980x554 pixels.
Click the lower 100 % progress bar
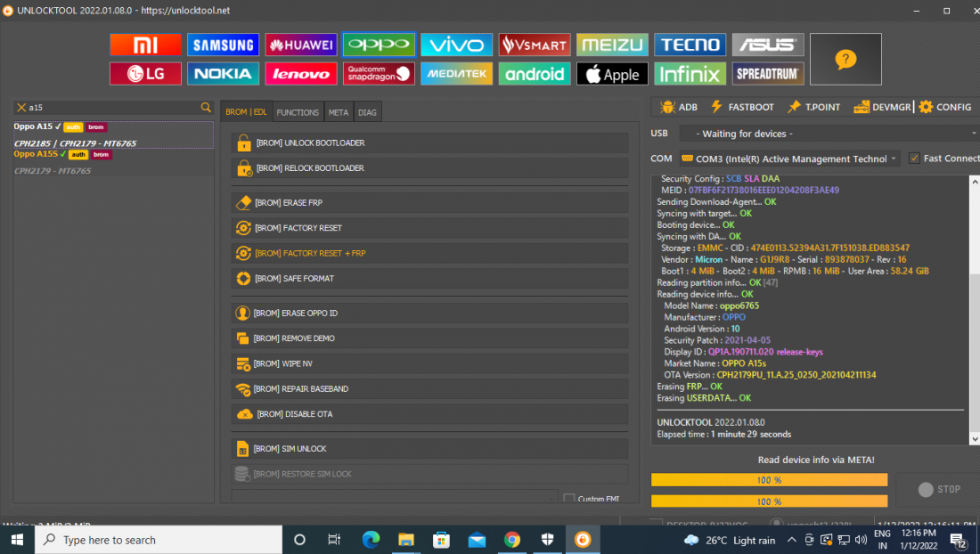(769, 501)
